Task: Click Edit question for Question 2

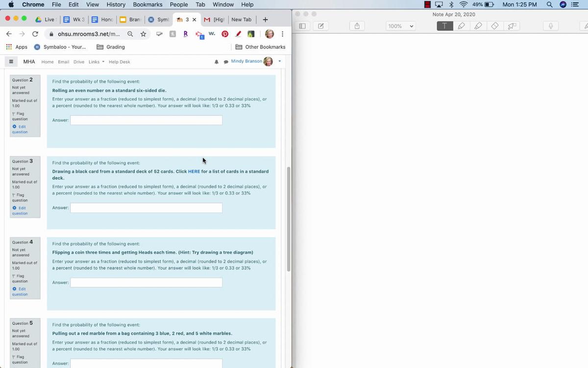Action: pos(20,129)
